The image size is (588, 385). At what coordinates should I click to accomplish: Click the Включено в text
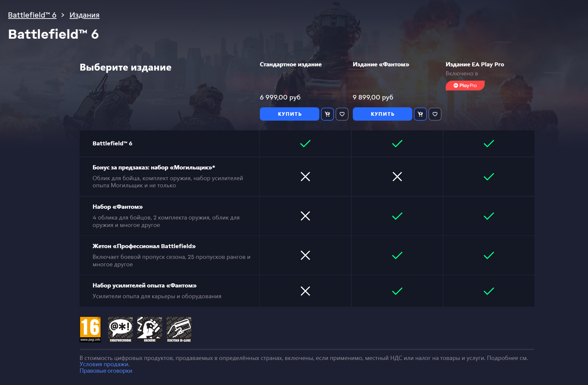pos(462,73)
